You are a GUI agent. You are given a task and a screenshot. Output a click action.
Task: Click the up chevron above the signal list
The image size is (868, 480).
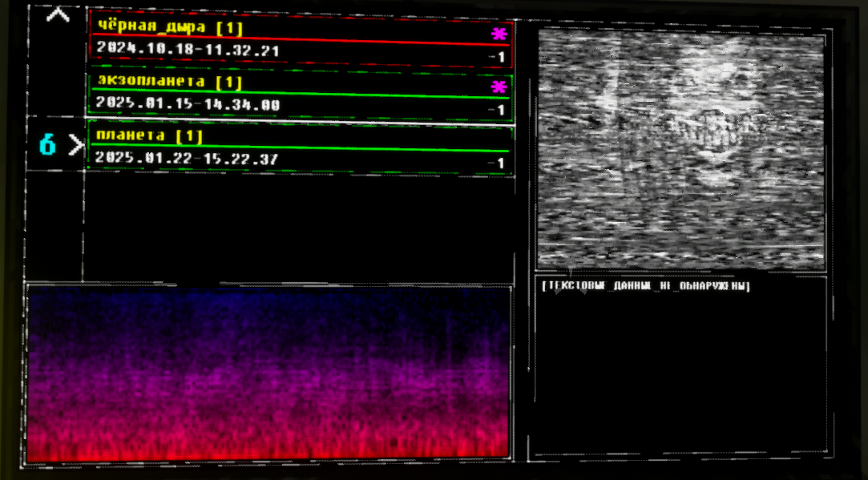point(58,14)
